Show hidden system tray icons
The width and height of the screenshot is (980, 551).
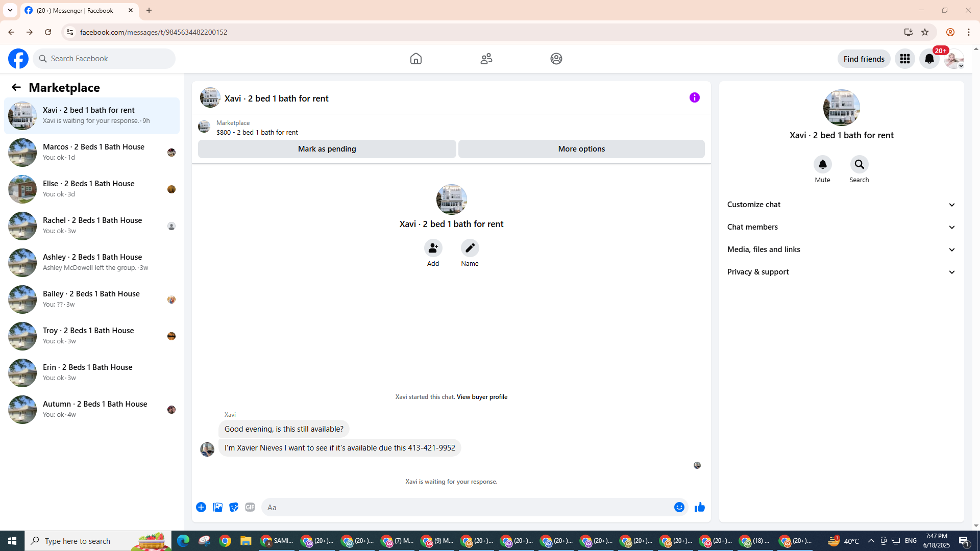pos(871,541)
